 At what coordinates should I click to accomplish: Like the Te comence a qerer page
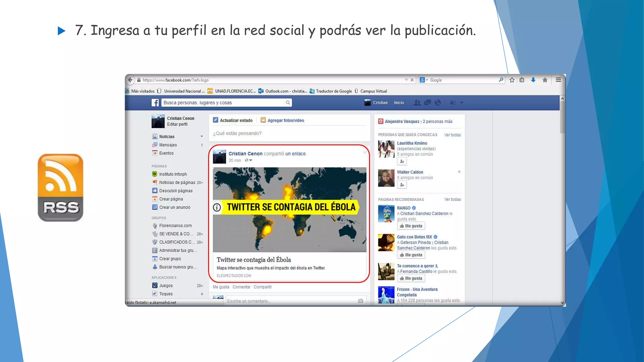click(x=411, y=278)
